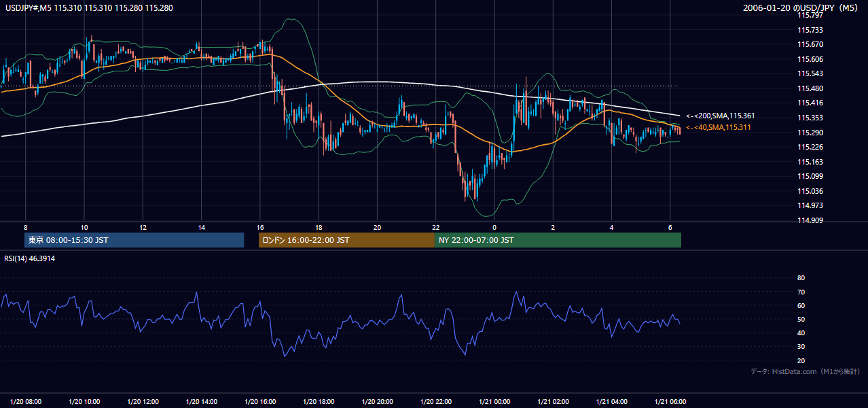Screen dimensions: 868x408
Task: Click price axis label 115.290
Action: click(x=809, y=133)
